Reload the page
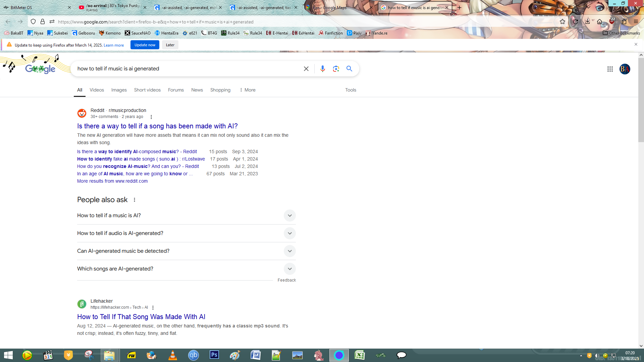Viewport: 644px width, 362px height. (576, 22)
